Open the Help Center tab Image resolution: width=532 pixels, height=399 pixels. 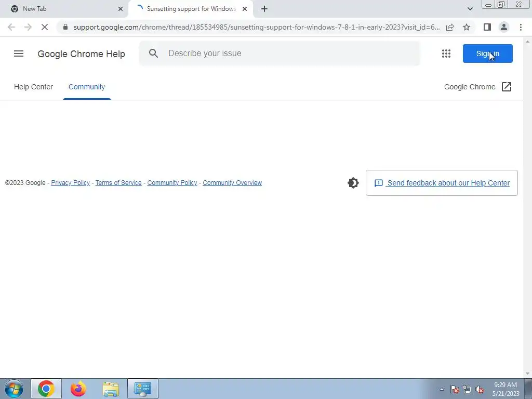point(33,87)
